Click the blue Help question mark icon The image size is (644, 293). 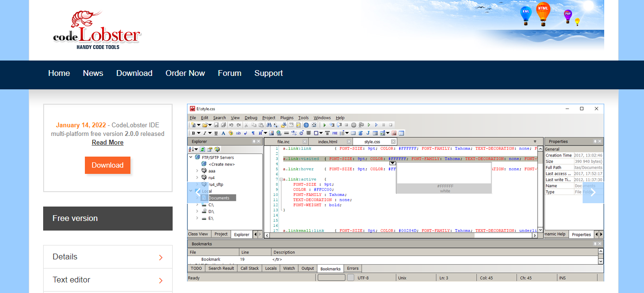306,125
